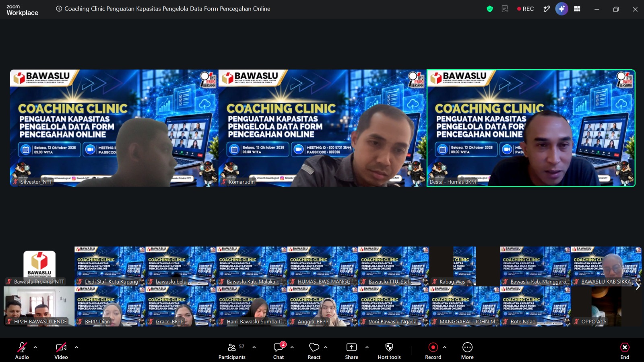Open meeting info icon beside the title
This screenshot has height=362, width=644.
click(59, 9)
